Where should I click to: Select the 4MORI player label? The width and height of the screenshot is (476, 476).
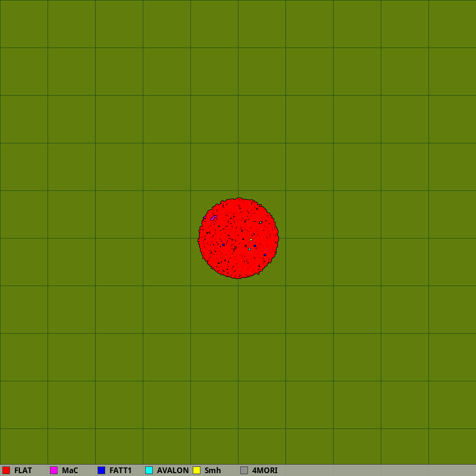click(265, 470)
